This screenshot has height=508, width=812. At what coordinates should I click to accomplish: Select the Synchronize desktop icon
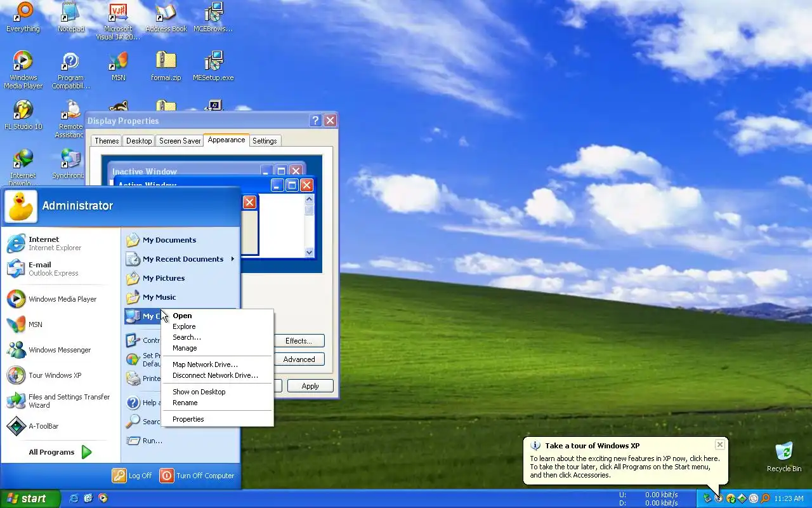[x=69, y=164]
